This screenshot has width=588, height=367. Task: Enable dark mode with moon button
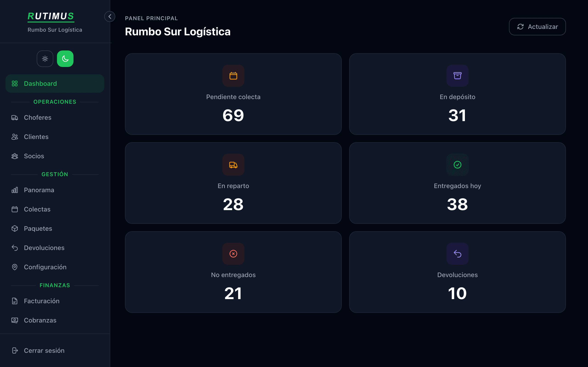pyautogui.click(x=65, y=59)
